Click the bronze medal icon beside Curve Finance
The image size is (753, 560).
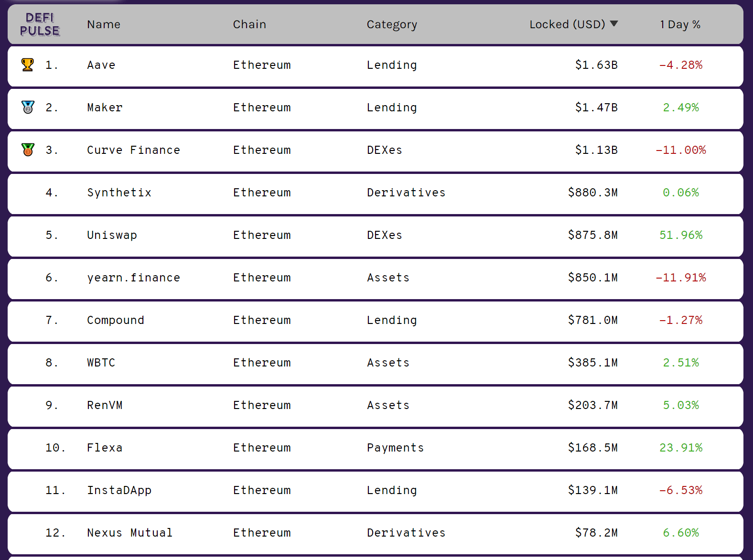[28, 150]
